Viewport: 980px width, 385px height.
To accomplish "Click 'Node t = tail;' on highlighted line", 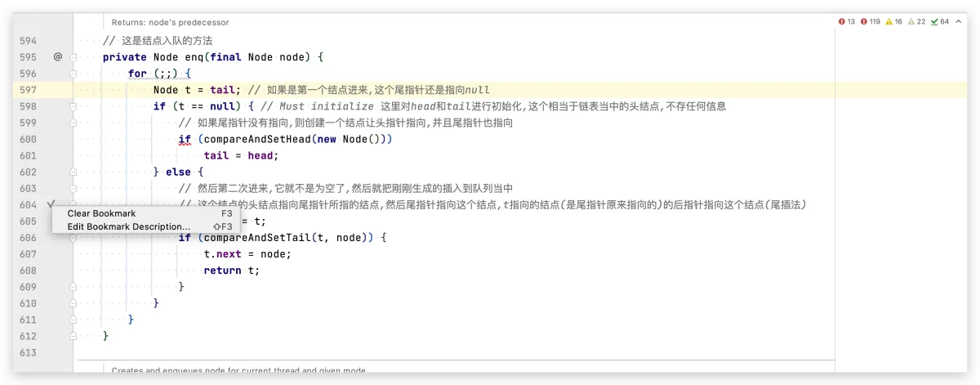I will [197, 90].
